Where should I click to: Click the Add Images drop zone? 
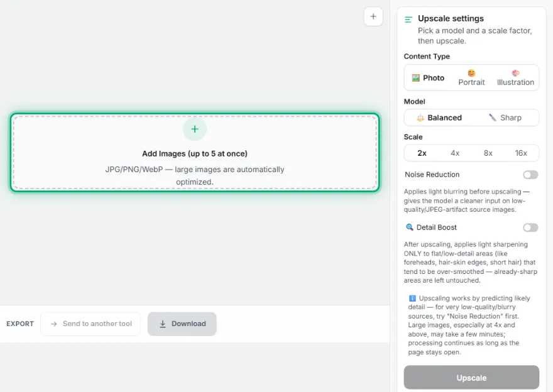point(195,153)
